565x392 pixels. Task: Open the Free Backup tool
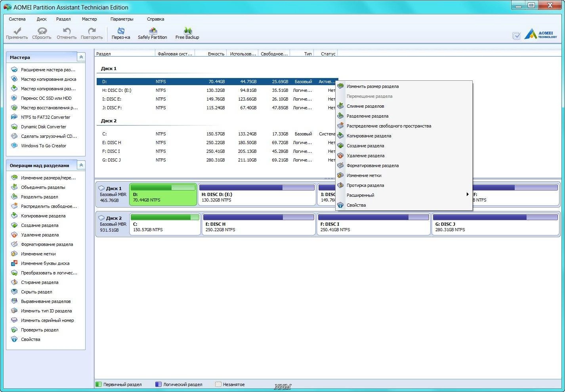tap(187, 33)
